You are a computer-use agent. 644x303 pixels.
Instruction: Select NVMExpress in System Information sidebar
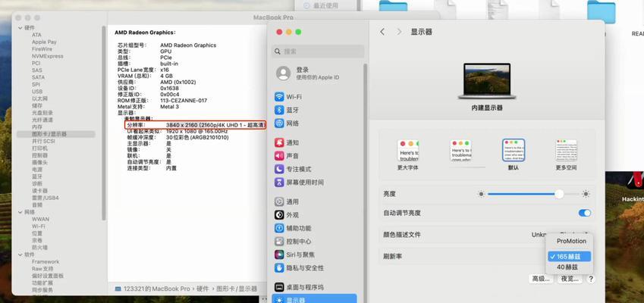47,56
